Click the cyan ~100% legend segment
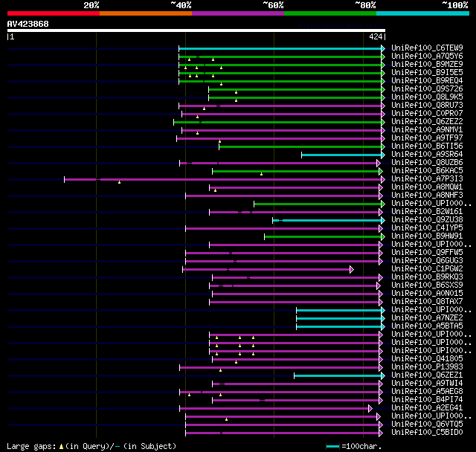476x452 pixels. 423,13
